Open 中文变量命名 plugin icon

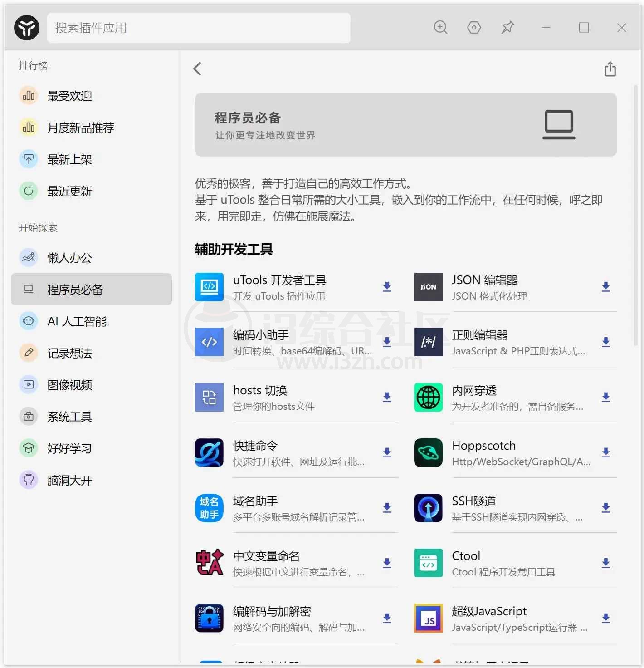pyautogui.click(x=209, y=563)
